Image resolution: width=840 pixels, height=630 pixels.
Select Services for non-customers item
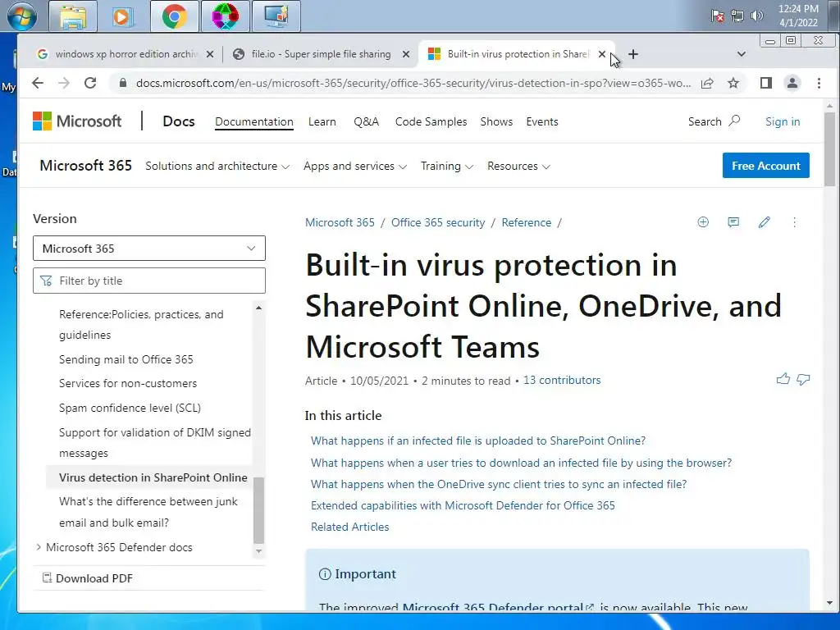(128, 383)
